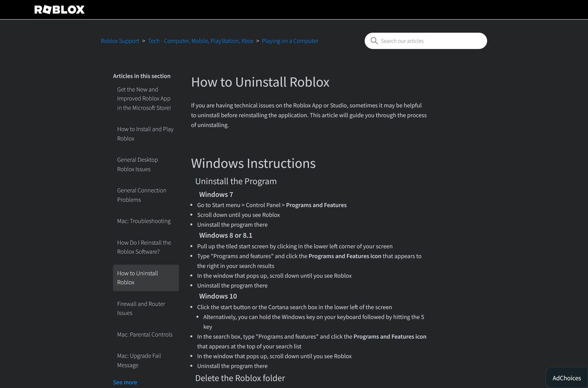588x388 pixels.
Task: Open the Roblox Support breadcrumb link
Action: (120, 41)
